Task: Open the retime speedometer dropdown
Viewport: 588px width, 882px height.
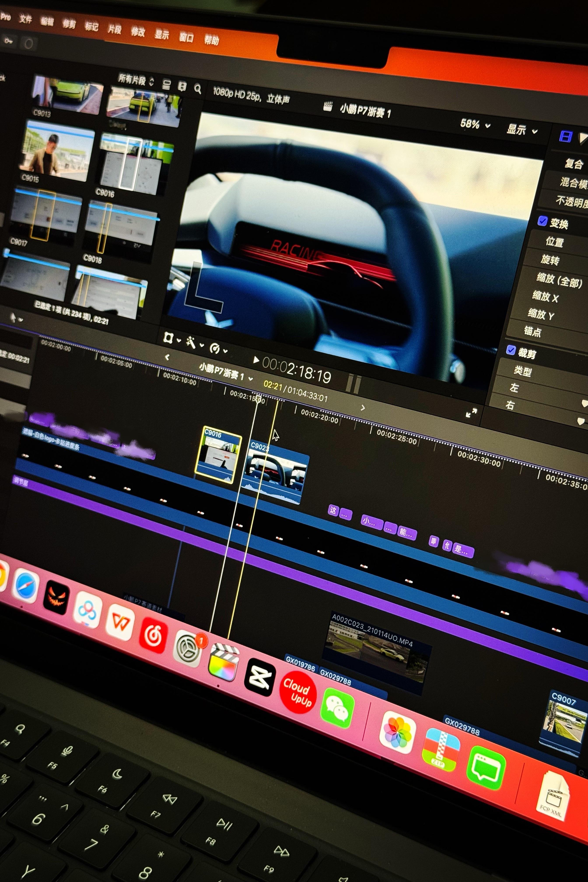Action: tap(218, 349)
